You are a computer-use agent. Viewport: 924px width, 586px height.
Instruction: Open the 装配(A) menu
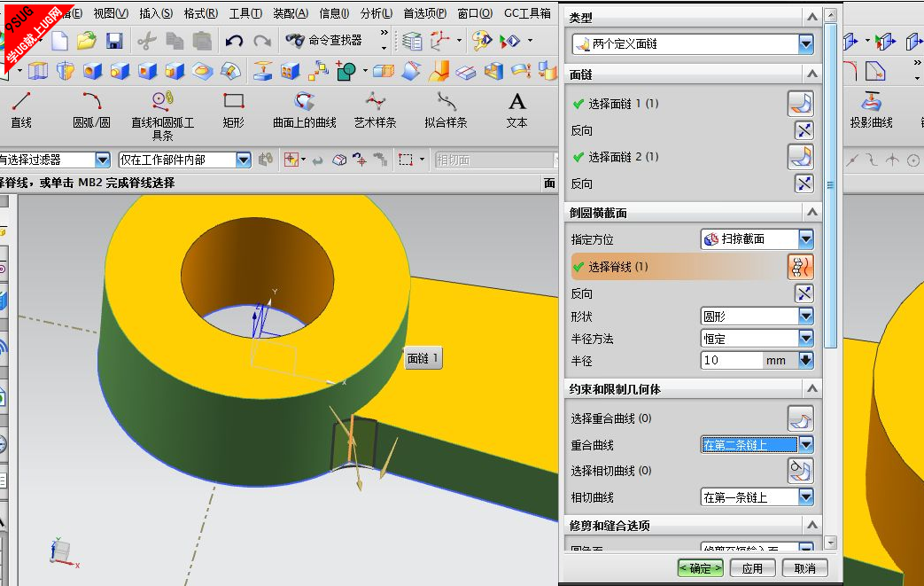coord(291,13)
